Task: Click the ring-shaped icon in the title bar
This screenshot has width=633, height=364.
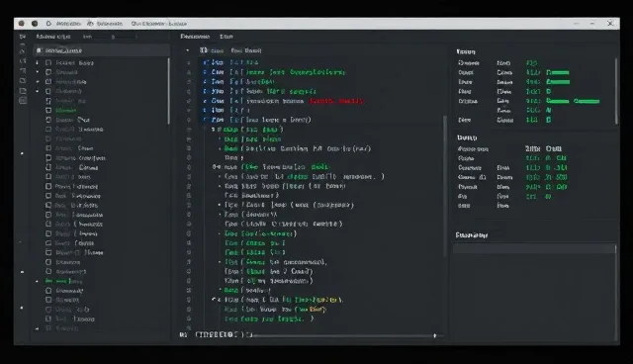Action: click(x=48, y=24)
